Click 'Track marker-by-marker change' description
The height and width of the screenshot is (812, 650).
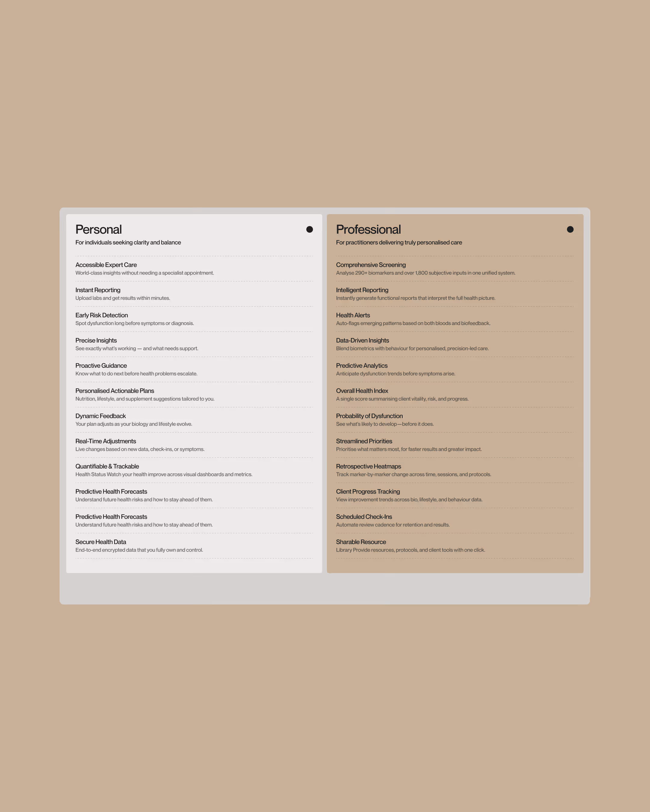coord(414,475)
